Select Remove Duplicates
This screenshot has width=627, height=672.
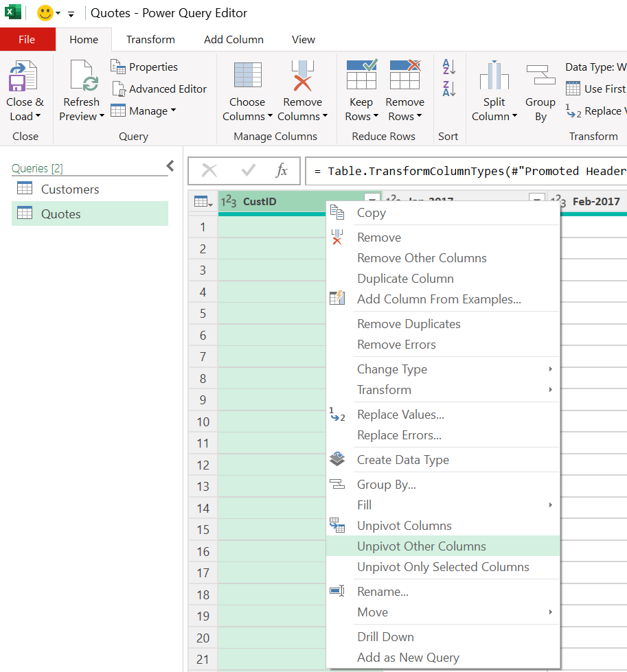click(443, 324)
